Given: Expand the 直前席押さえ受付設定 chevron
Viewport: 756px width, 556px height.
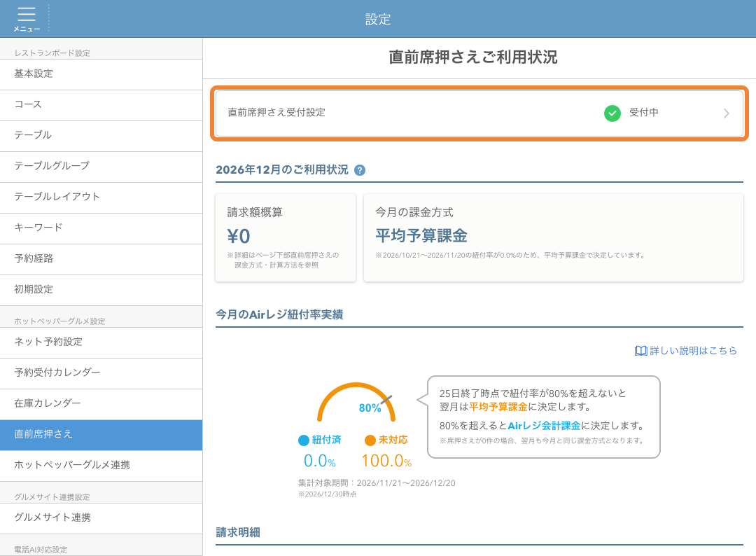Looking at the screenshot, I should tap(726, 113).
